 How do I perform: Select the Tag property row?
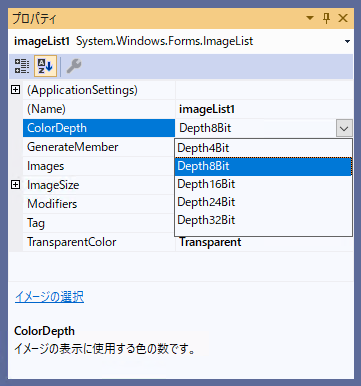99,223
